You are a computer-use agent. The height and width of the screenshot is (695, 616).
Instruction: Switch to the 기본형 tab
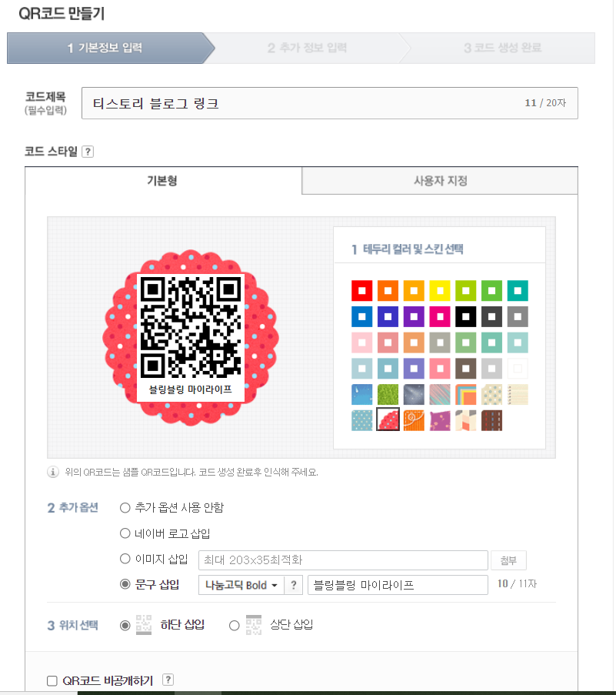pos(163,181)
